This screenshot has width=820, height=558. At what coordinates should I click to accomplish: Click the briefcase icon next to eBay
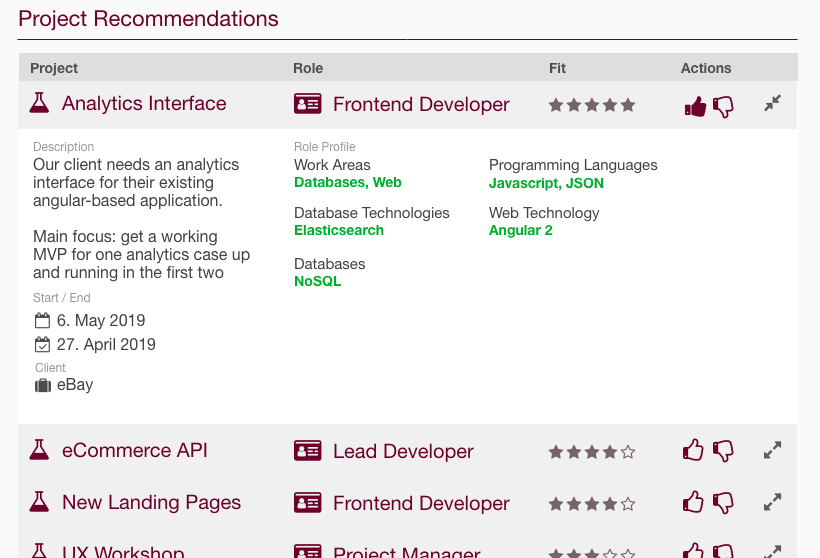point(43,385)
